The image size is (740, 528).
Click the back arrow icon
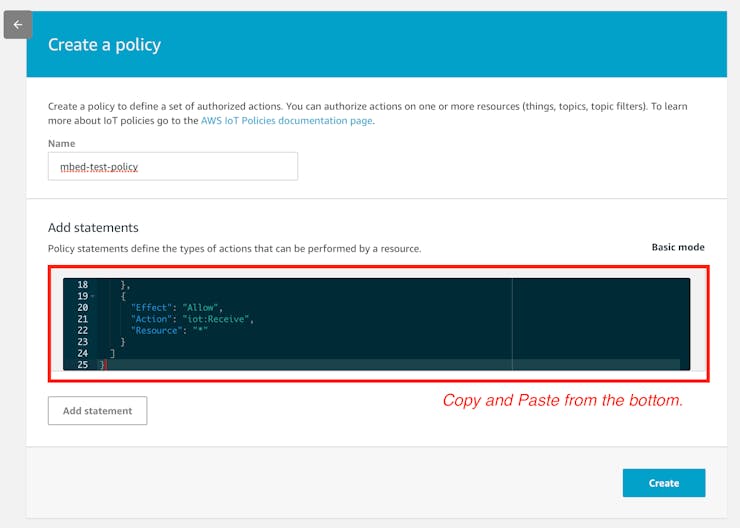coord(17,25)
